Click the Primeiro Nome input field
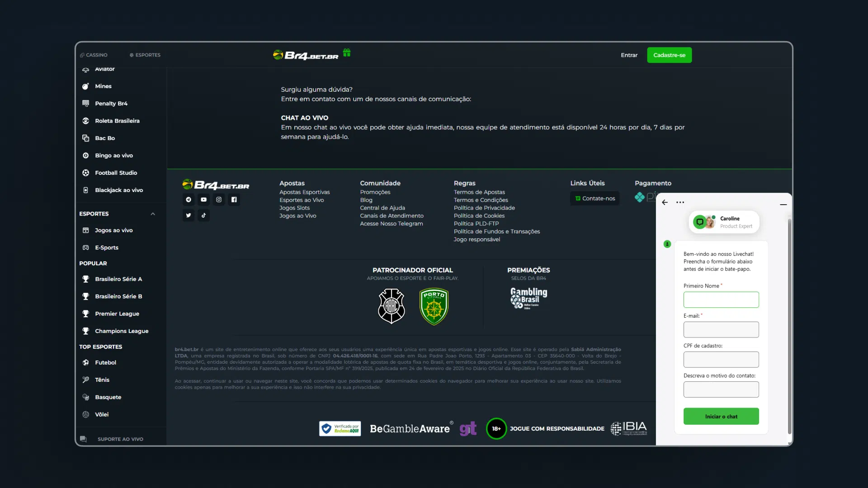The height and width of the screenshot is (488, 868). click(721, 300)
